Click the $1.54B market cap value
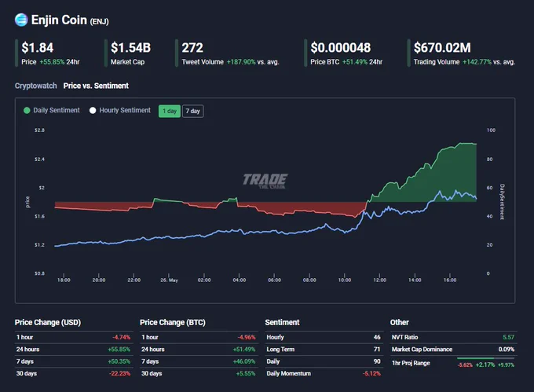The width and height of the screenshot is (534, 392). [131, 48]
